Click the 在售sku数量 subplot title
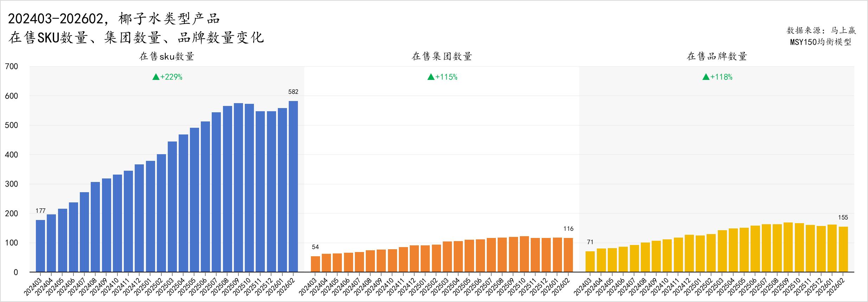Screen dimensions: 868x302 click(x=167, y=56)
